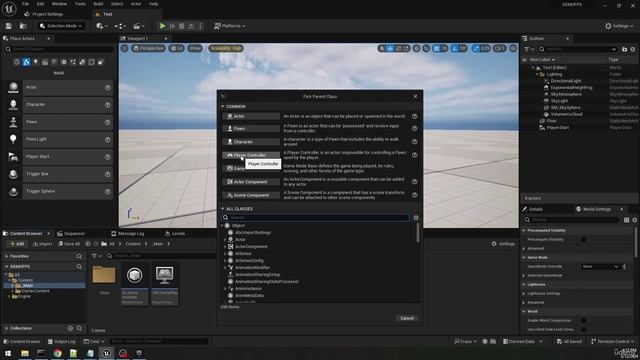Click the Save icon in main toolbar
Viewport: 640px width, 360px height.
(x=9, y=26)
